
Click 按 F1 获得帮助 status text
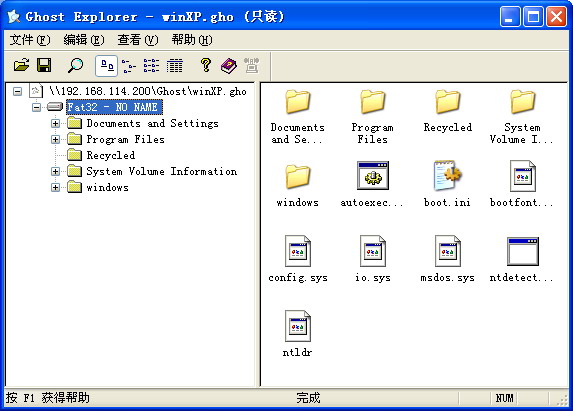(x=48, y=398)
